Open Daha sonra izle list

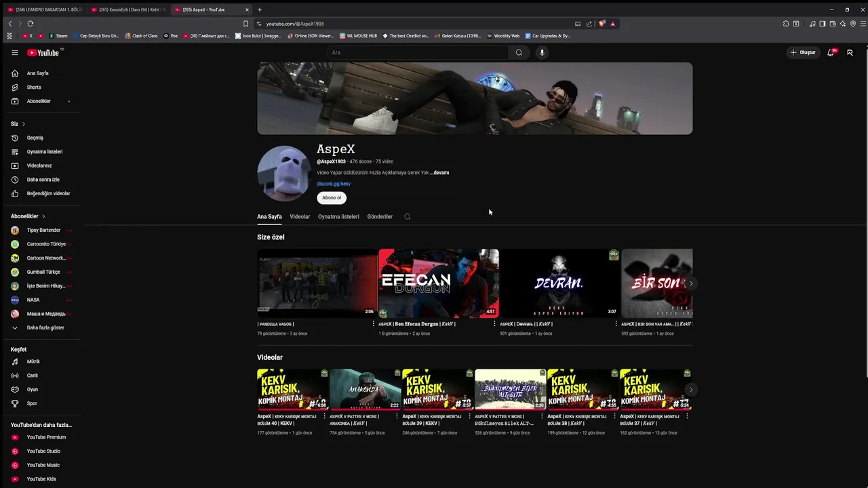click(x=43, y=180)
